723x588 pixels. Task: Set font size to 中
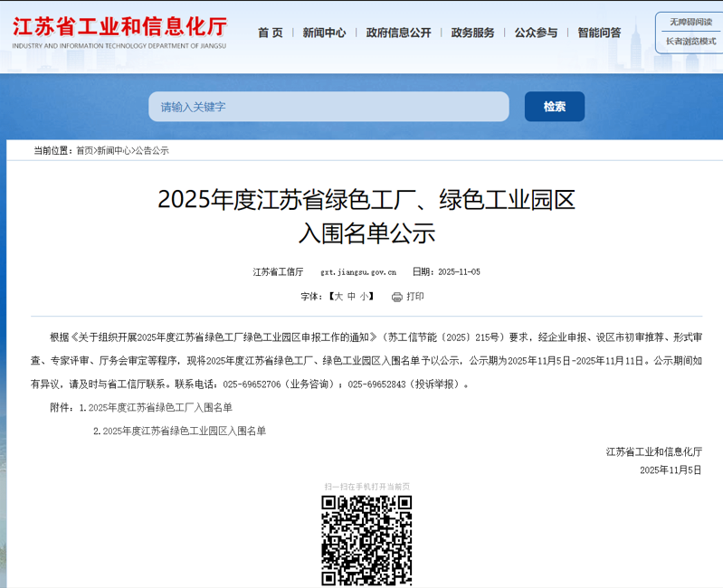pyautogui.click(x=351, y=297)
